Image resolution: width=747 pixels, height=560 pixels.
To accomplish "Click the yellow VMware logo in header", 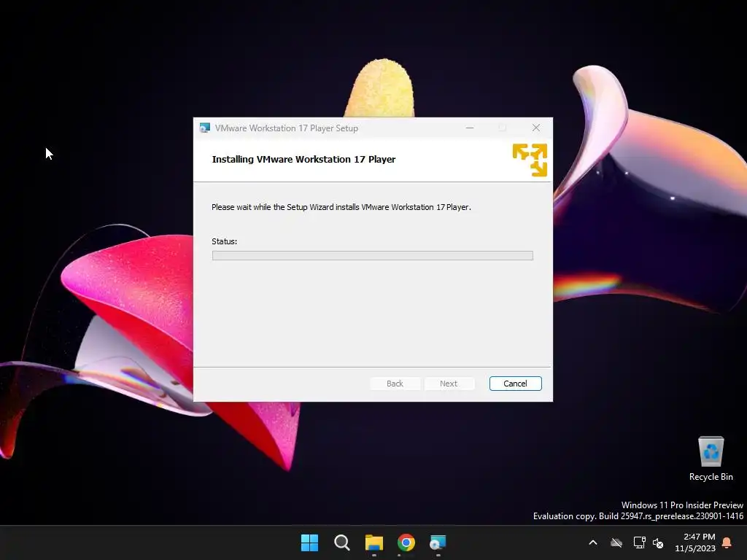I will 530,160.
